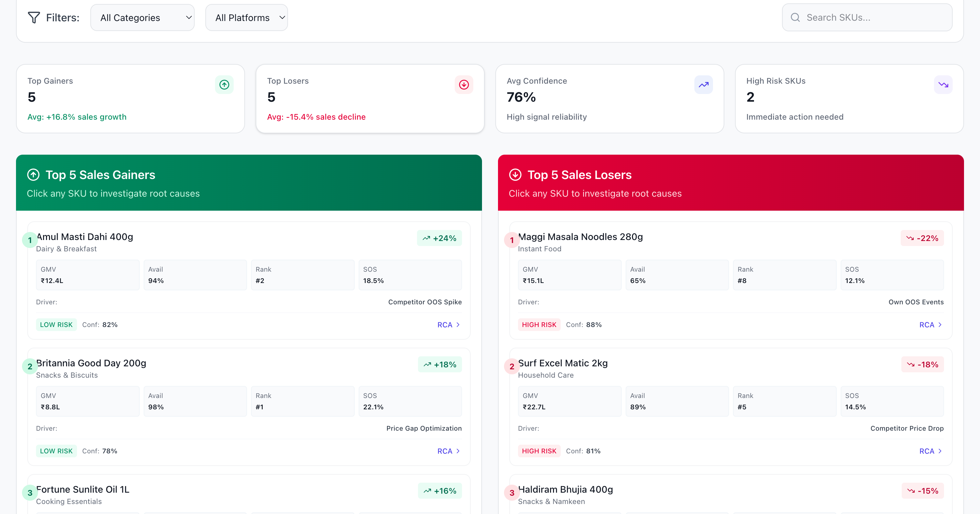
Task: Open the All Categories dropdown
Action: coord(142,18)
